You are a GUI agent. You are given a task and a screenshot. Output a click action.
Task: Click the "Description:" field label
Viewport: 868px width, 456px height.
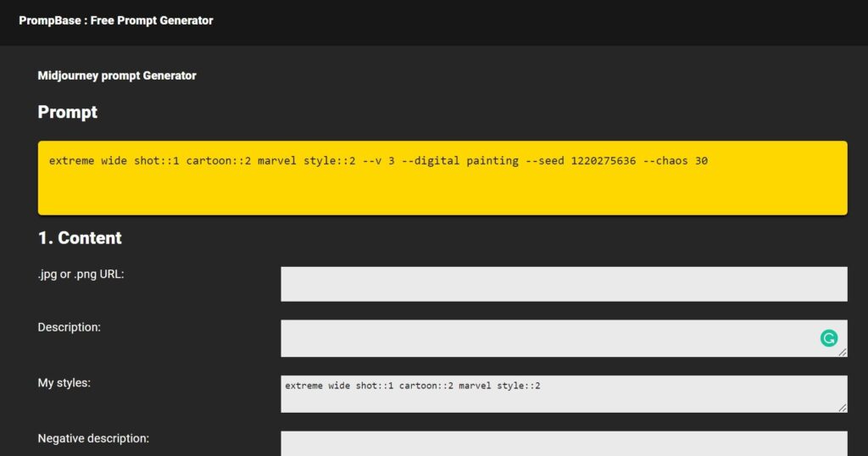(x=70, y=326)
